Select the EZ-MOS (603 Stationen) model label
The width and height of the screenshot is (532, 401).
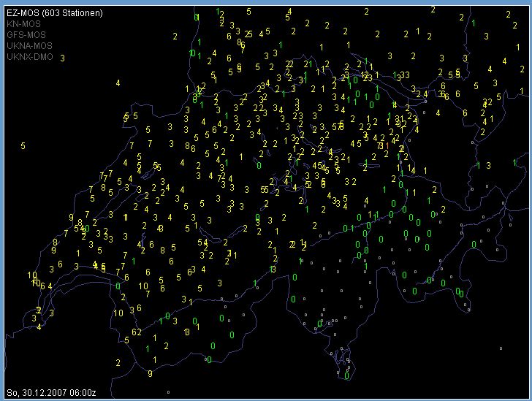[x=54, y=14]
